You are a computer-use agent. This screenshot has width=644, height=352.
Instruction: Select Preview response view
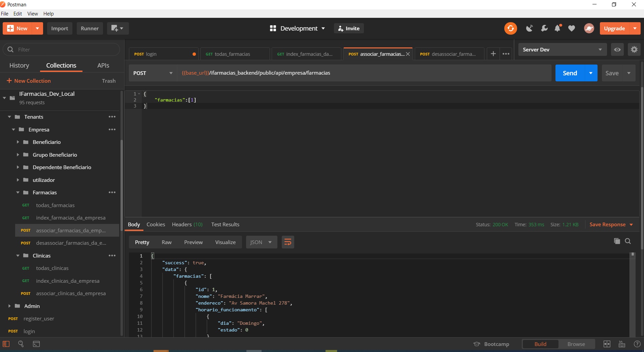click(193, 242)
